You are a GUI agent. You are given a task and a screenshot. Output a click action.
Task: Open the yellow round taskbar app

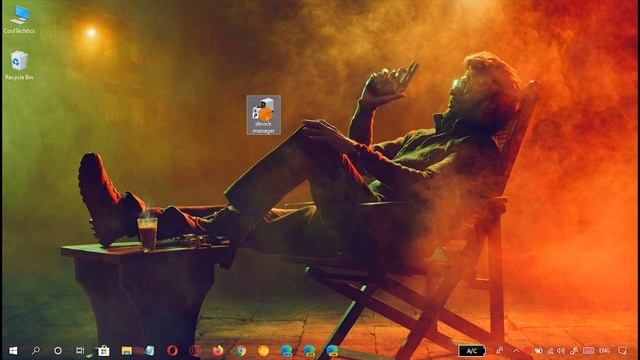coord(264,350)
